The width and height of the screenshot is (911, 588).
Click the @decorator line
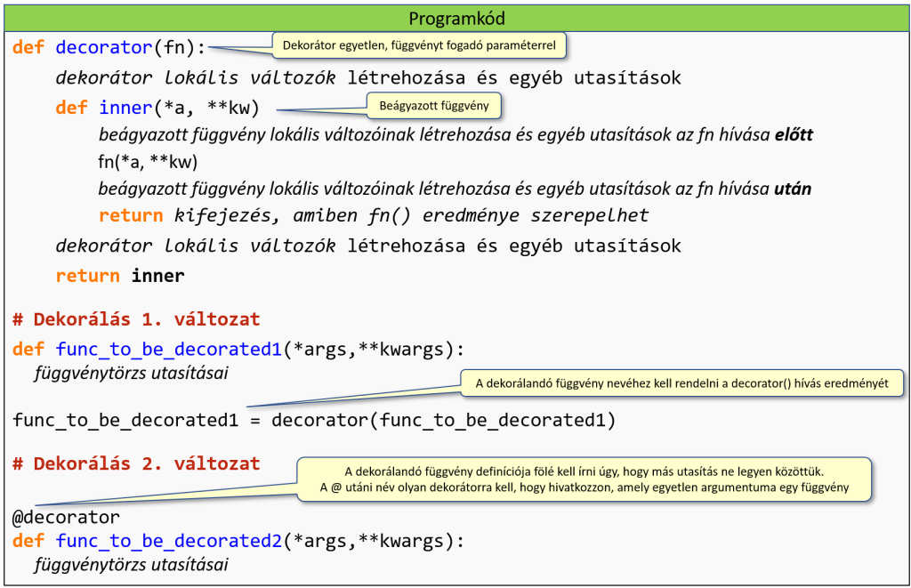coord(66,517)
